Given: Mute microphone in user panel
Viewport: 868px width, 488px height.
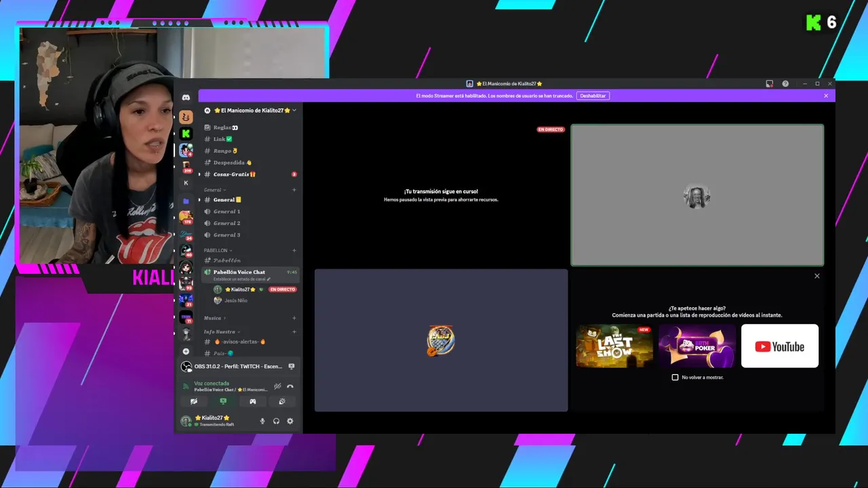Looking at the screenshot, I should click(x=262, y=421).
